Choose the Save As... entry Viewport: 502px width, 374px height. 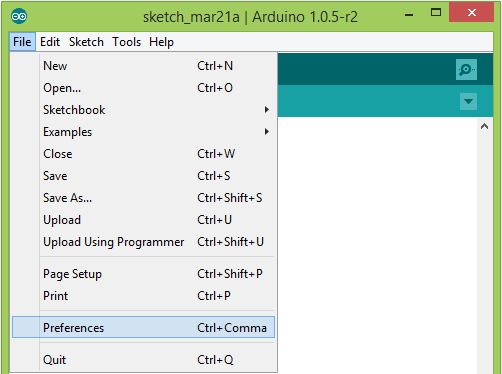(x=143, y=198)
